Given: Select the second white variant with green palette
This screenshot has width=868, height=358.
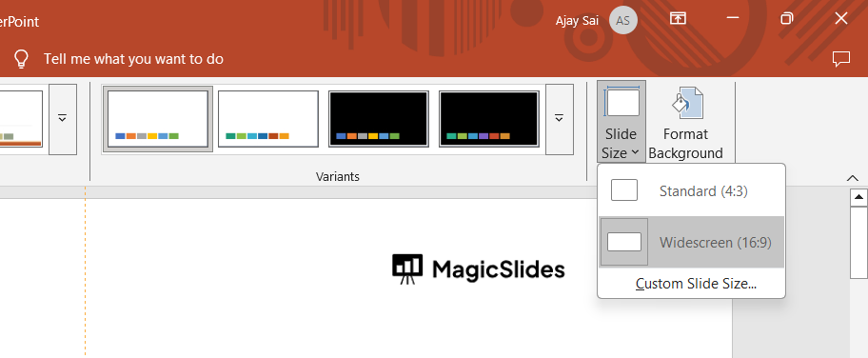Looking at the screenshot, I should point(268,119).
